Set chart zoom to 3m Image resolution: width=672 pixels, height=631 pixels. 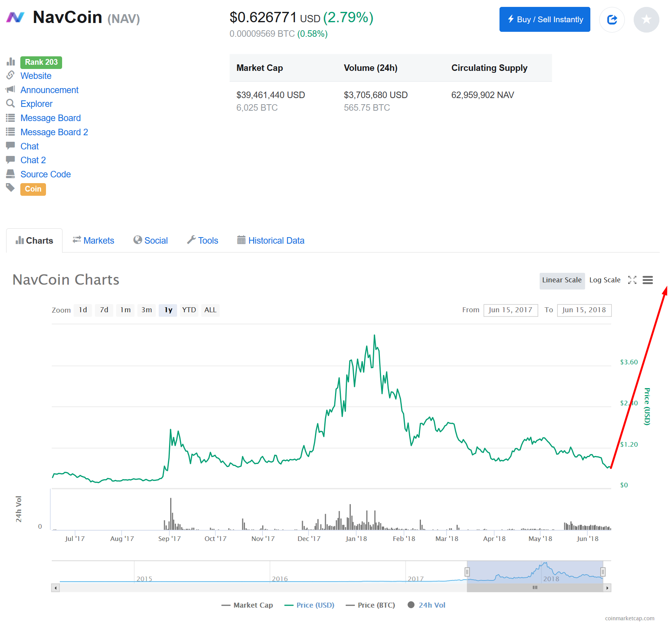(147, 310)
